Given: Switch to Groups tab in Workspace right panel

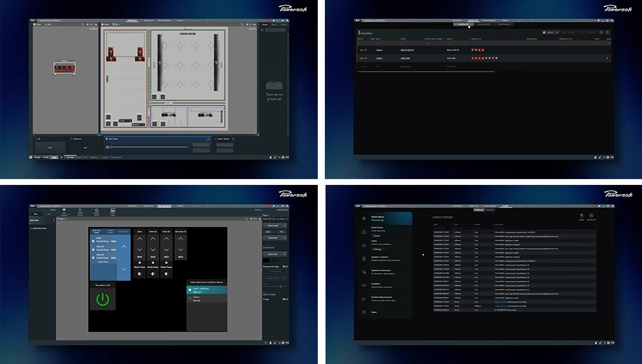Looking at the screenshot, I should point(265,24).
